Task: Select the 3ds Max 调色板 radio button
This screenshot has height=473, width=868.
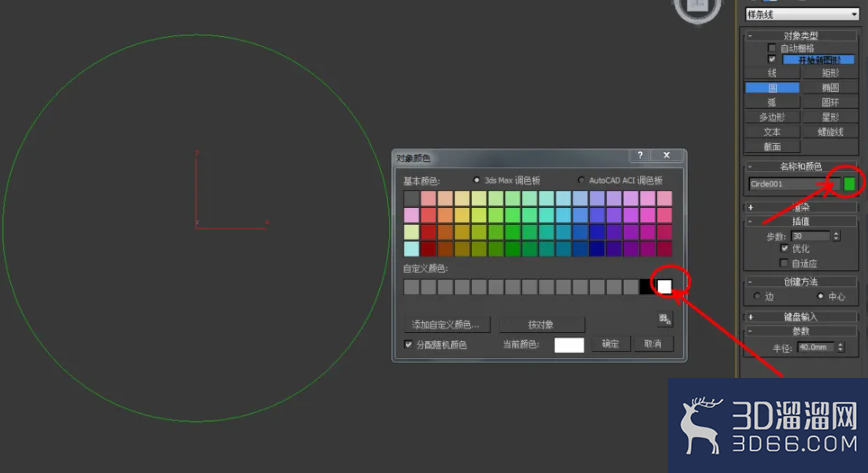Action: tap(476, 180)
